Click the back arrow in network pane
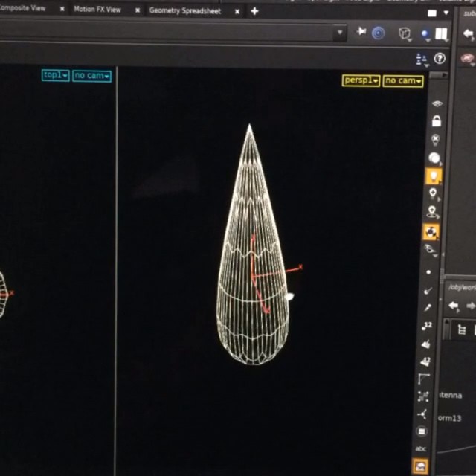 [x=454, y=306]
